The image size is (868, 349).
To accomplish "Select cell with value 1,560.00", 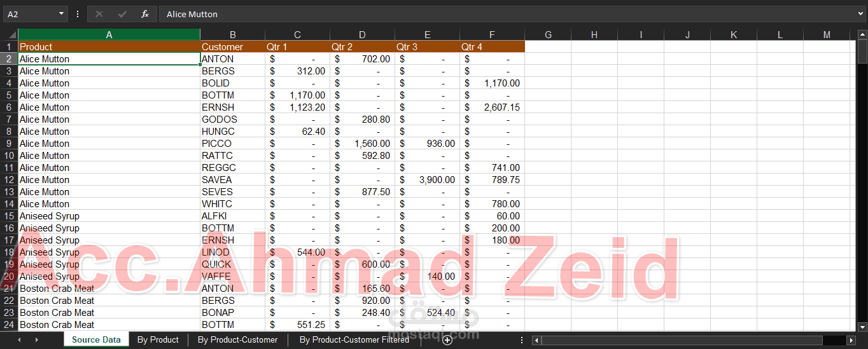I will (362, 144).
